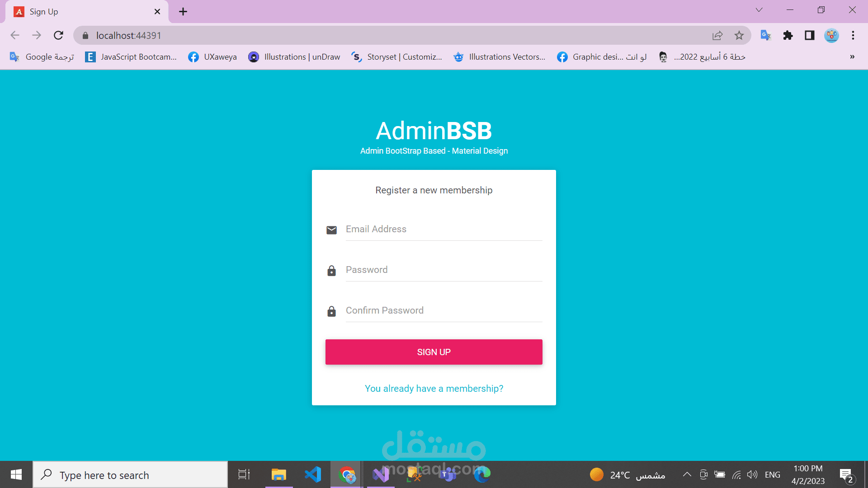Focus the Email Address field
The height and width of the screenshot is (488, 868).
tap(443, 230)
